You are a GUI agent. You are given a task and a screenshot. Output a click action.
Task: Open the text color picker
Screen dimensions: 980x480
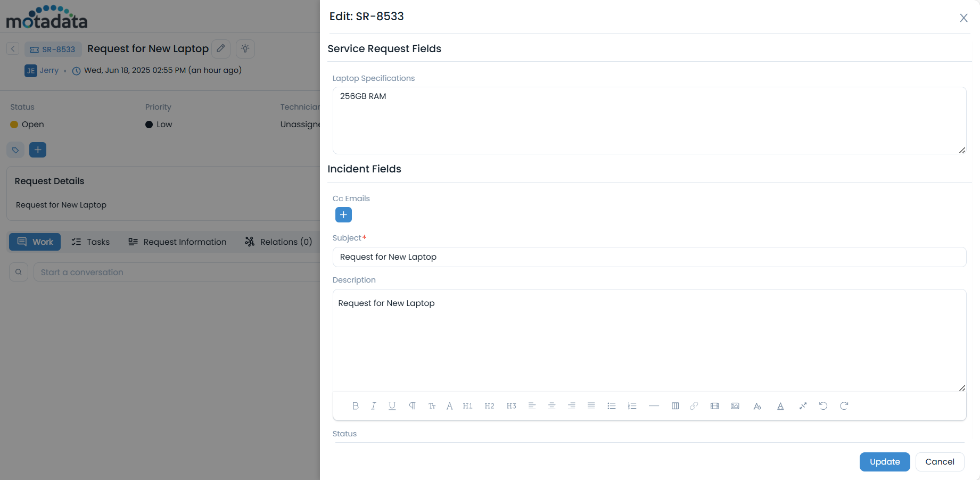pos(780,406)
